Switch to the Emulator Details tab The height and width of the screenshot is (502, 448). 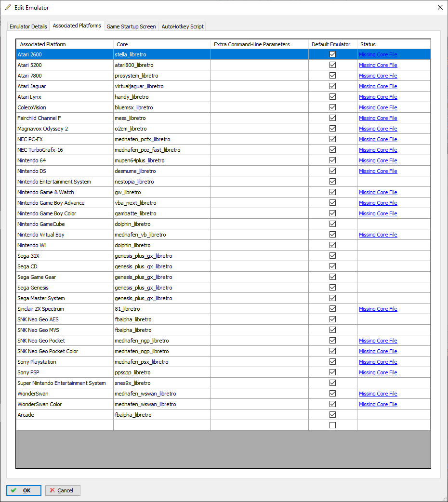coord(28,26)
